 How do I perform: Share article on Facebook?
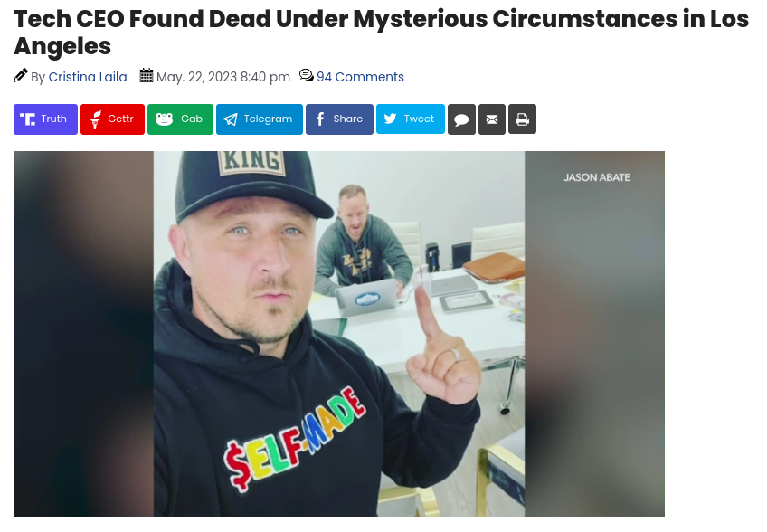339,119
